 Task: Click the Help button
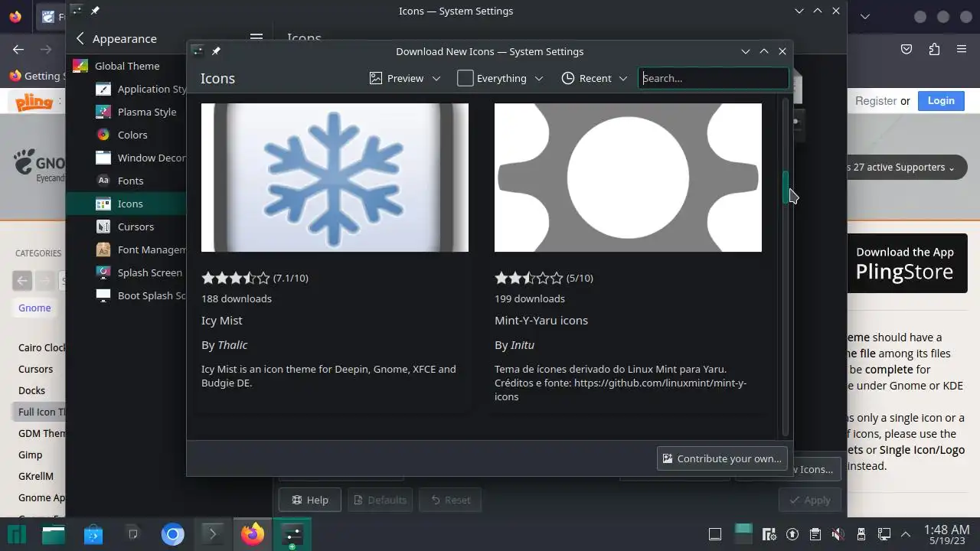click(x=309, y=500)
